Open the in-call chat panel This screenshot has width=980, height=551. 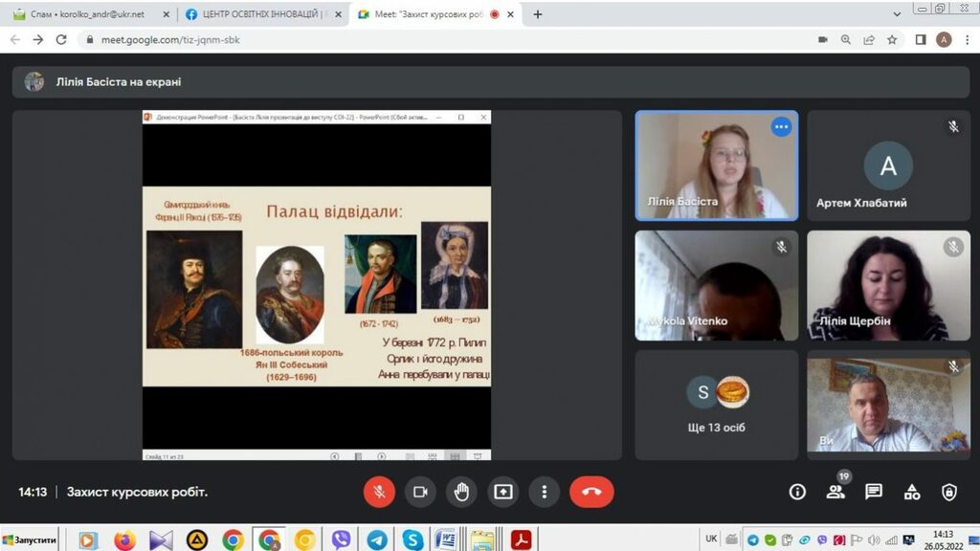pos(874,492)
